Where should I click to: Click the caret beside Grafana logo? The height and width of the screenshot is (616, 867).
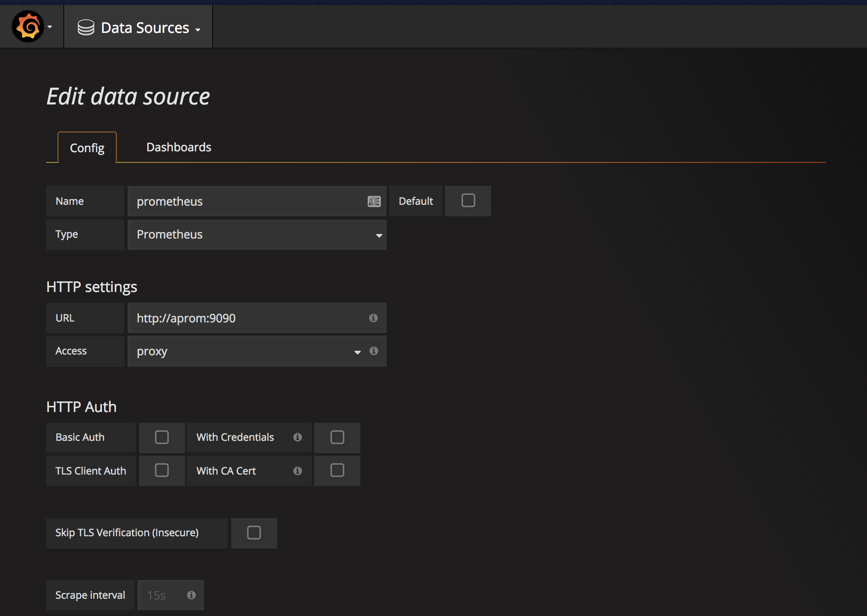[50, 27]
